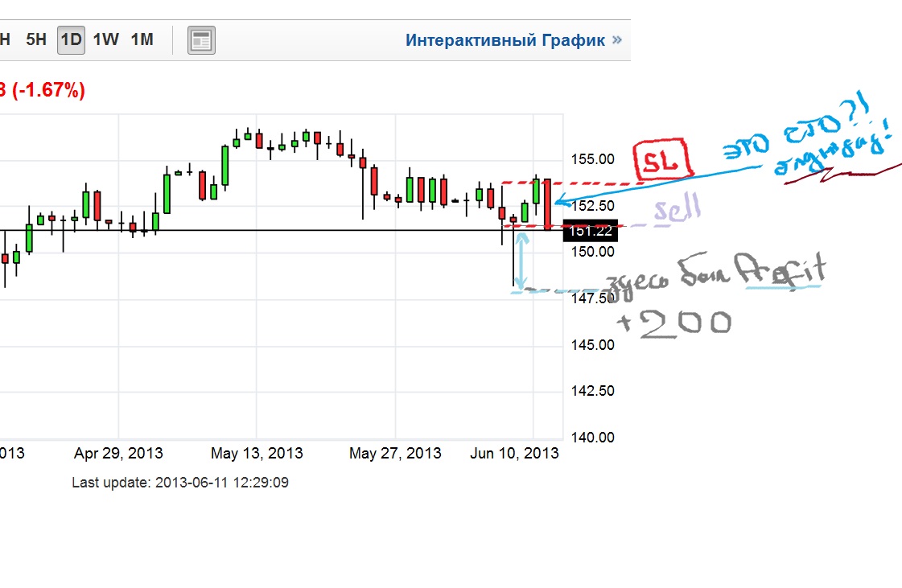
Task: Switch chart to 1M timeframe
Action: point(142,39)
